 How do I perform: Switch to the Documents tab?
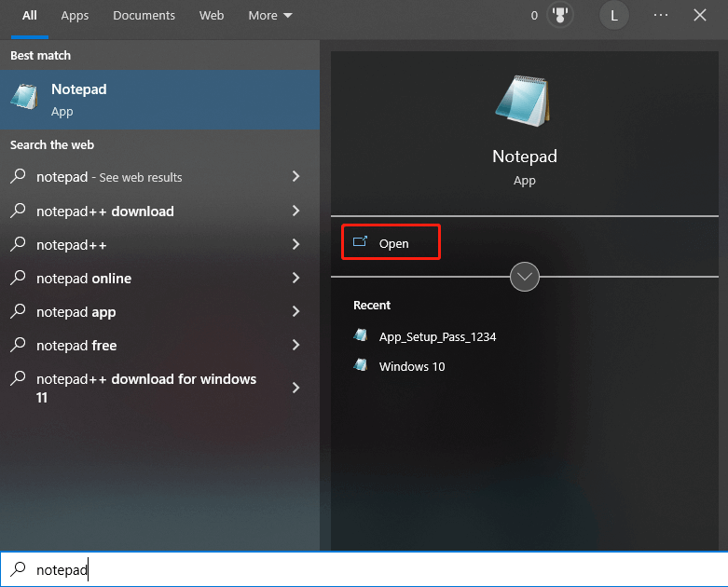[x=144, y=16]
